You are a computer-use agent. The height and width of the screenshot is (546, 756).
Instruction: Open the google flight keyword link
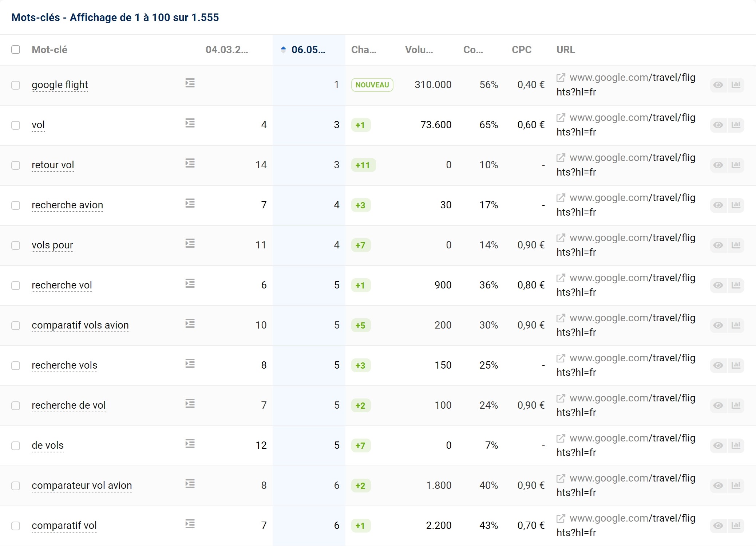(x=60, y=85)
